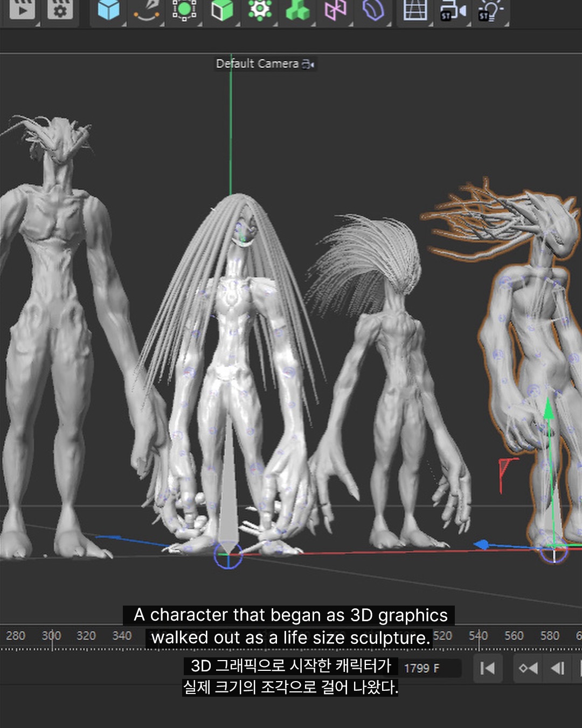Open the Render to Picture Viewer clapperboard

tap(22, 10)
